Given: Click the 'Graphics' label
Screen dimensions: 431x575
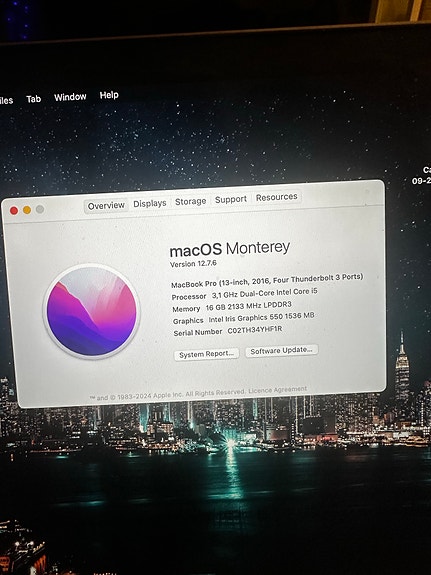Looking at the screenshot, I should click(188, 321).
